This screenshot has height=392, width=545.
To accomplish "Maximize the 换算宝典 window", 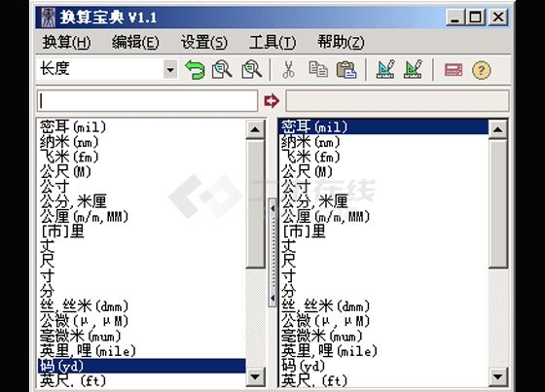I will coord(476,18).
